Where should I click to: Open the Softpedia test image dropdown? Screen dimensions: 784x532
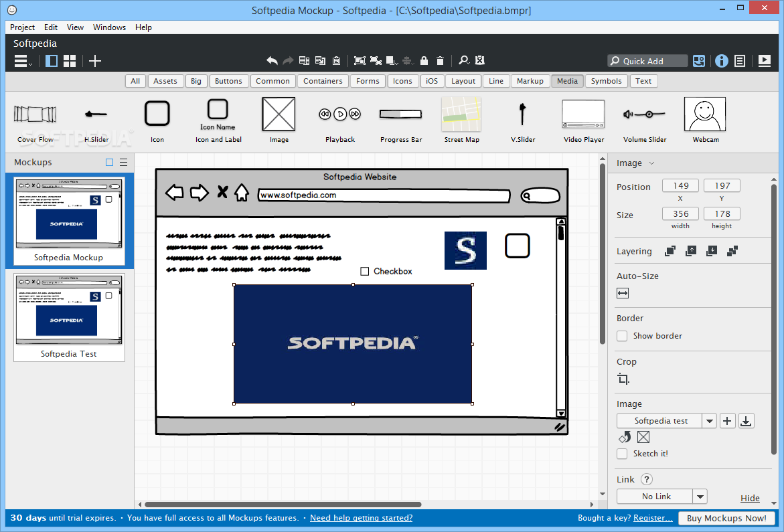point(709,421)
